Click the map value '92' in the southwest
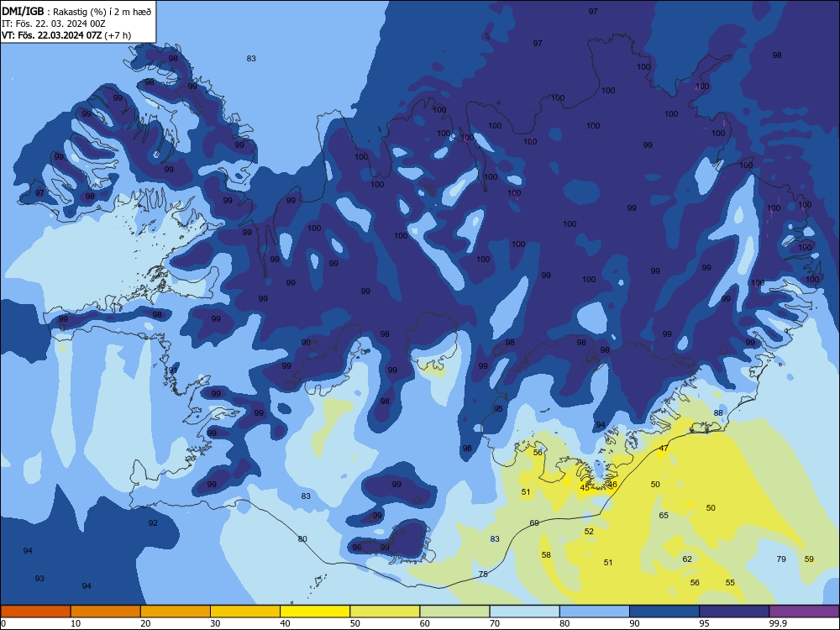Image resolution: width=840 pixels, height=630 pixels. (x=153, y=522)
